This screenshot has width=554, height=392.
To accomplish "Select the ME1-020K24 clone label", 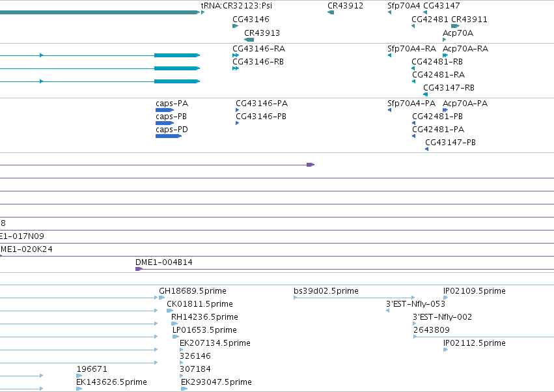I will click(27, 249).
